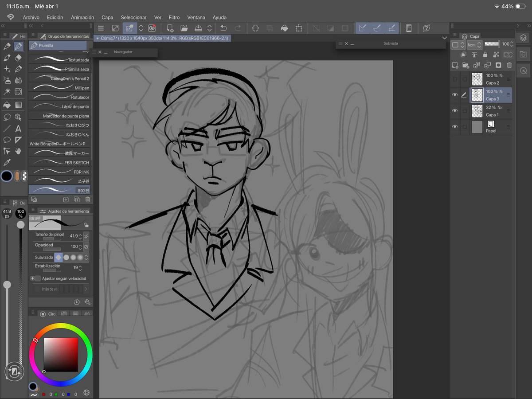Select the Cómic7 canvas tab
The image size is (532, 399).
tap(163, 38)
